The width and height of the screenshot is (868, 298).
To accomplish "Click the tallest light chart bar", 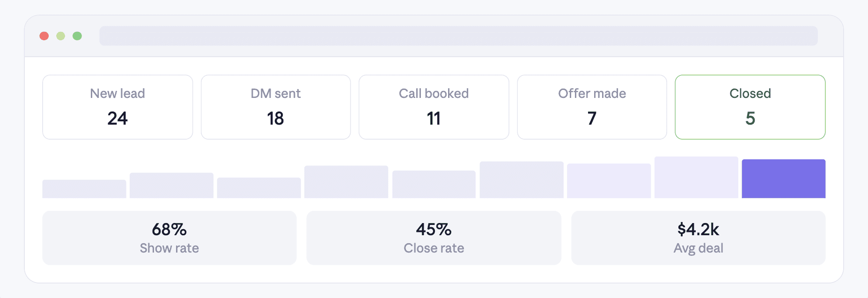I will [696, 177].
